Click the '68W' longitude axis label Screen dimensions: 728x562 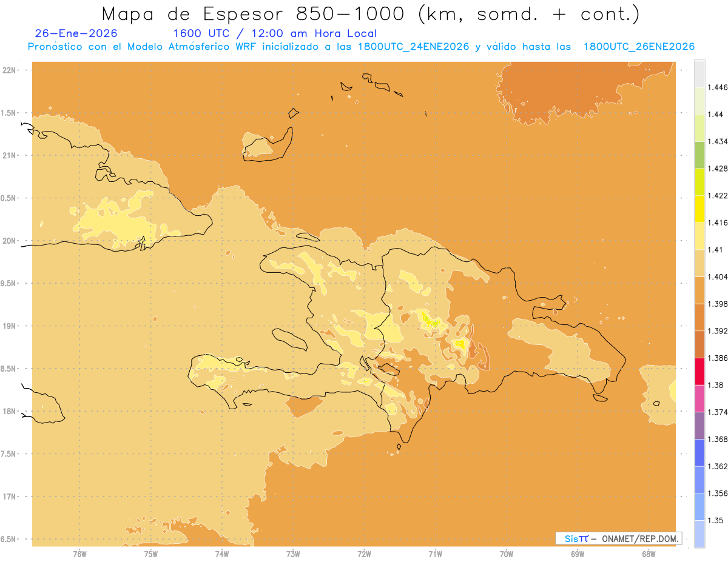(x=649, y=554)
